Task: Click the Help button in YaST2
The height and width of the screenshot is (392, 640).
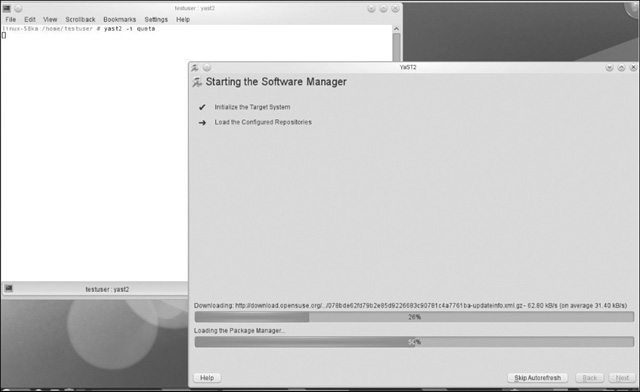Action: pos(207,378)
